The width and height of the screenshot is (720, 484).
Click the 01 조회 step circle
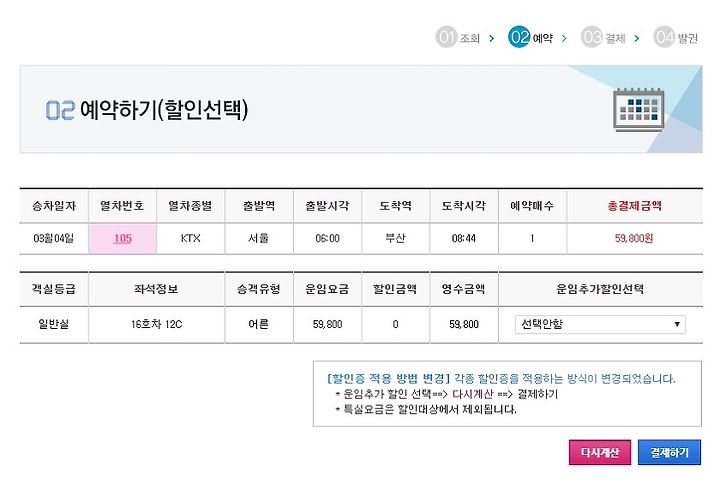click(446, 37)
